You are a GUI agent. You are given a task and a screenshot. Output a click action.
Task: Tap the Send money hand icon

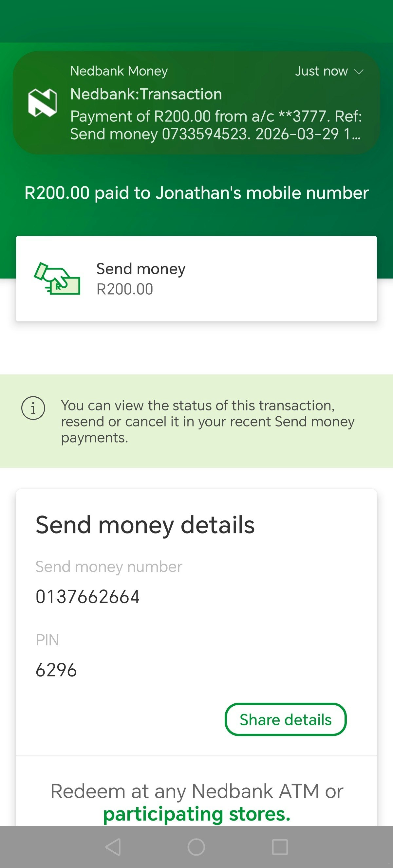point(57,279)
